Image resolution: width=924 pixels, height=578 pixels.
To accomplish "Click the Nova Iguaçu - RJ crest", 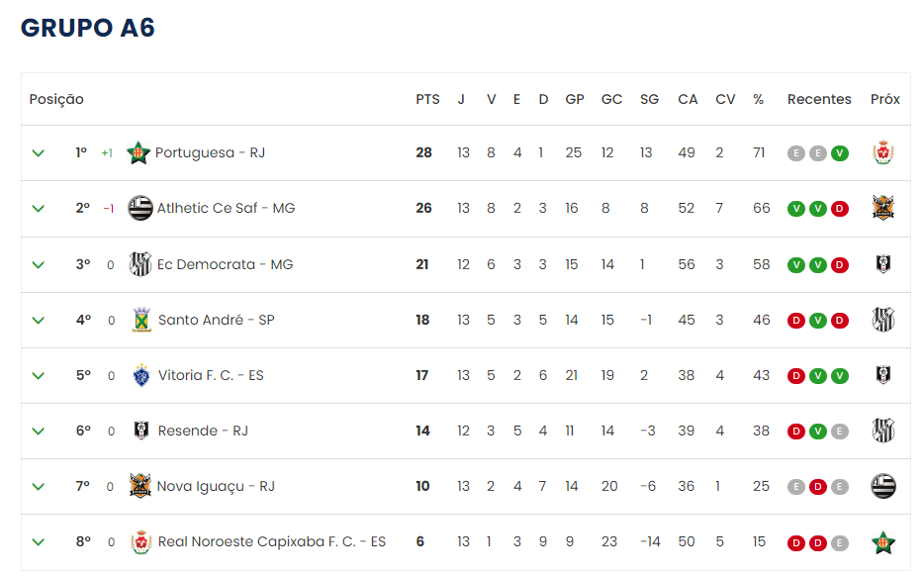I will pyautogui.click(x=140, y=486).
